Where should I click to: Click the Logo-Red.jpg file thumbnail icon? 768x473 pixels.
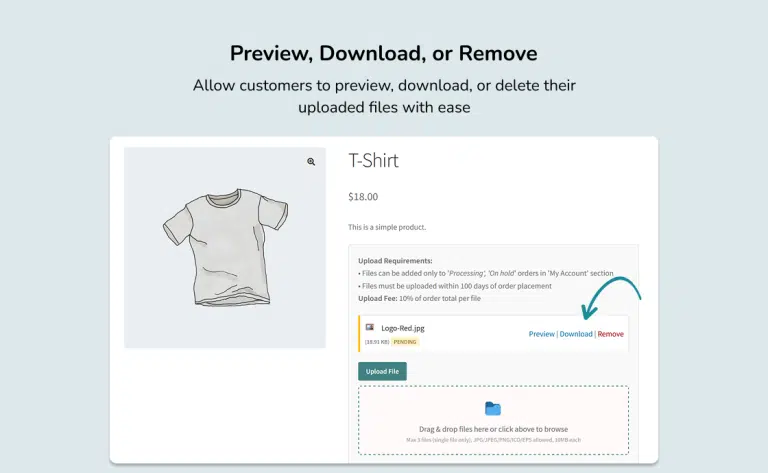click(370, 327)
